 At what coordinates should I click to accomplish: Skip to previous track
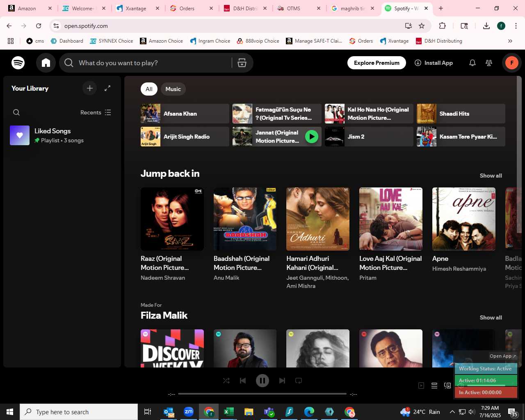[x=243, y=381]
